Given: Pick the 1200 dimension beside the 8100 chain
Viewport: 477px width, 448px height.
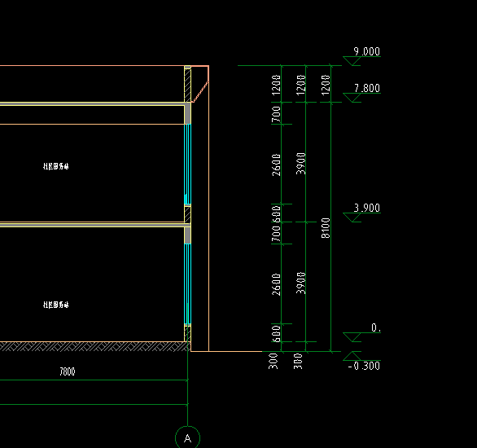Looking at the screenshot, I should [326, 85].
